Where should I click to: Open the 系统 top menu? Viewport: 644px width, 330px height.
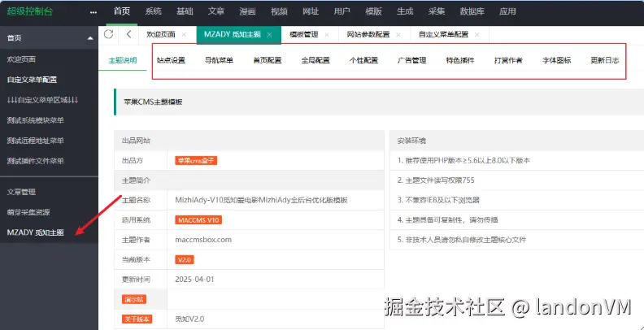click(x=154, y=11)
